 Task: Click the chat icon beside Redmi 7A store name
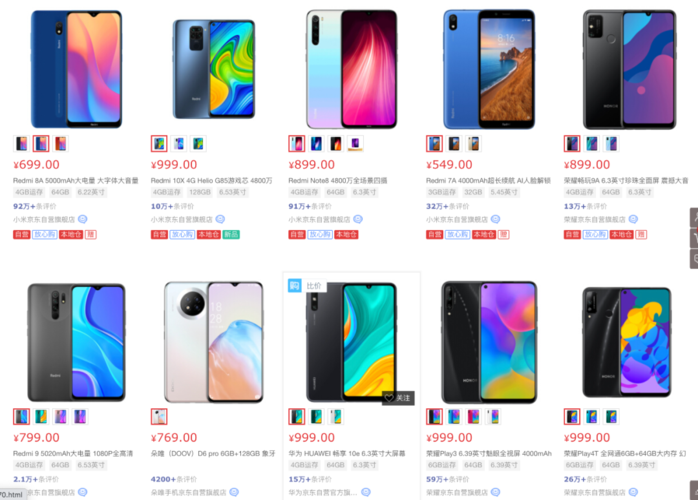click(495, 219)
